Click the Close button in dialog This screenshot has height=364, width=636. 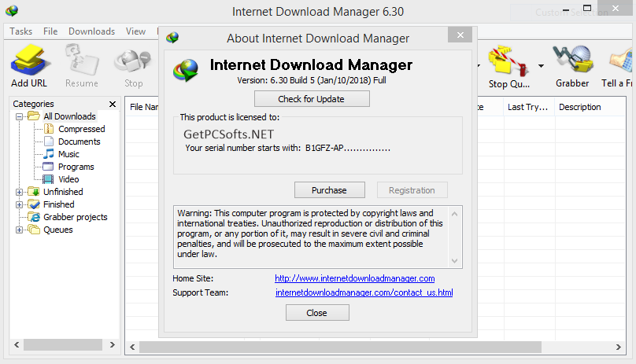pos(317,313)
